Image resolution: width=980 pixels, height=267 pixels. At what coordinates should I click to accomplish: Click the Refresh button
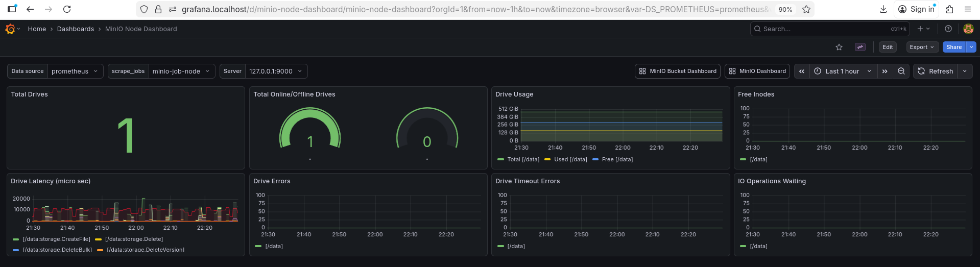pos(935,71)
